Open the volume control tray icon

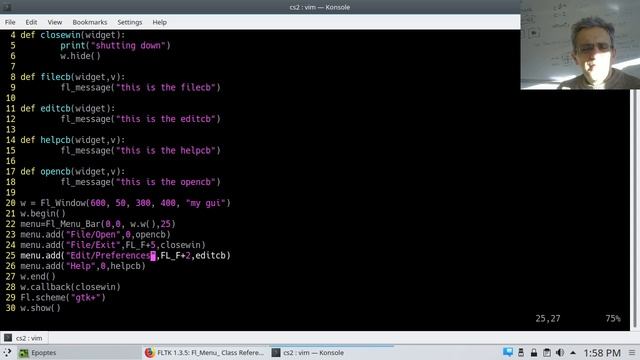[560, 352]
